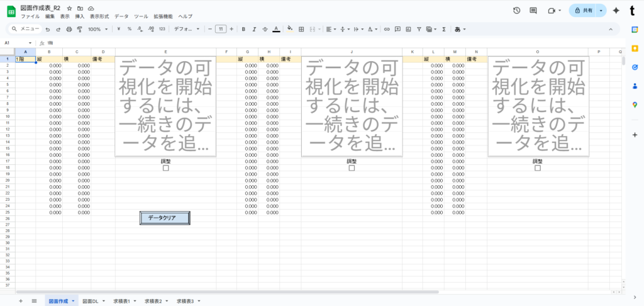Open Google Tasks side panel
This screenshot has width=644, height=306.
click(635, 67)
